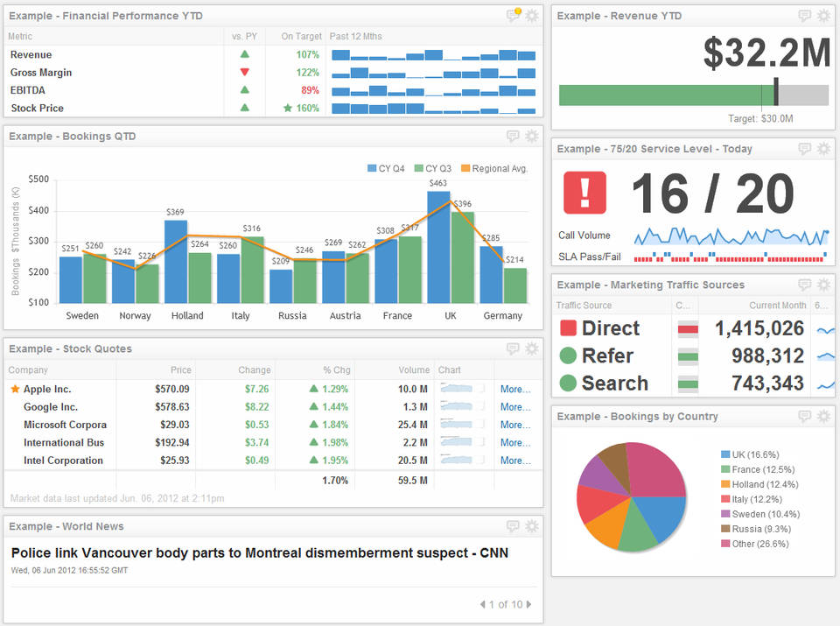Open settings gear on Stock Quotes widget
840x626 pixels.
pyautogui.click(x=532, y=349)
